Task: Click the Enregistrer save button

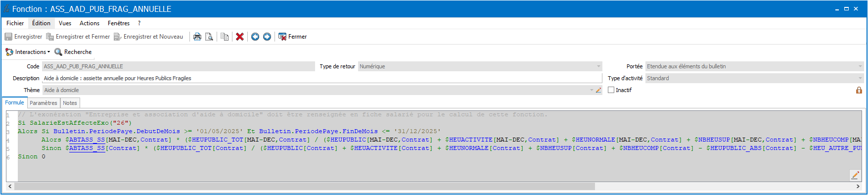Action: pyautogui.click(x=23, y=37)
